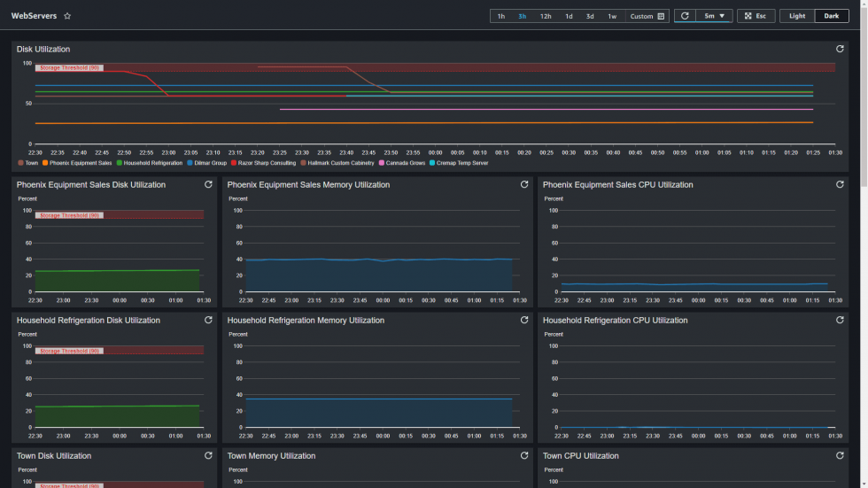Select the 1w time range

tap(612, 16)
